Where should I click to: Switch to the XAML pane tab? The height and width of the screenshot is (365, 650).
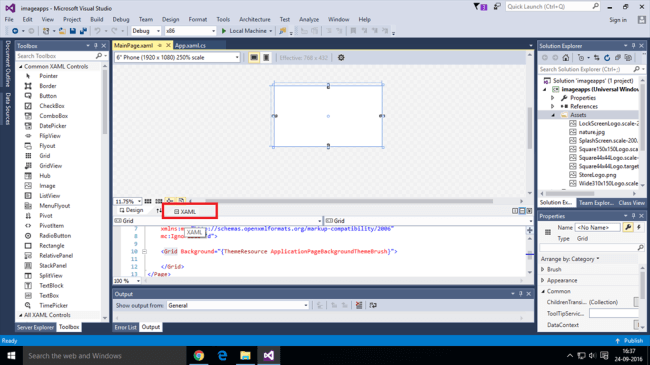pyautogui.click(x=185, y=212)
